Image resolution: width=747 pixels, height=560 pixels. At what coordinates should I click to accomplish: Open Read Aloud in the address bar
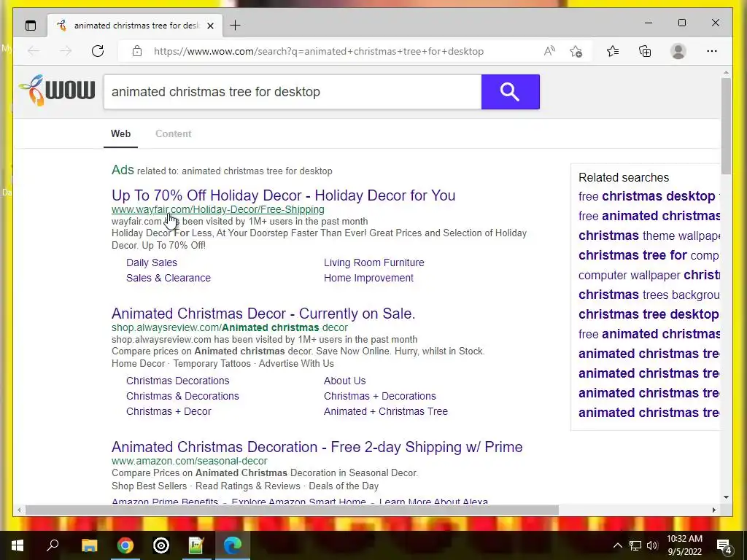[549, 51]
